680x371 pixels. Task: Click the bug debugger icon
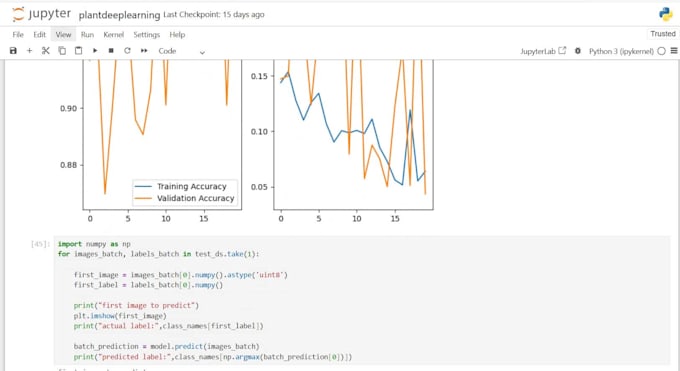pyautogui.click(x=578, y=51)
